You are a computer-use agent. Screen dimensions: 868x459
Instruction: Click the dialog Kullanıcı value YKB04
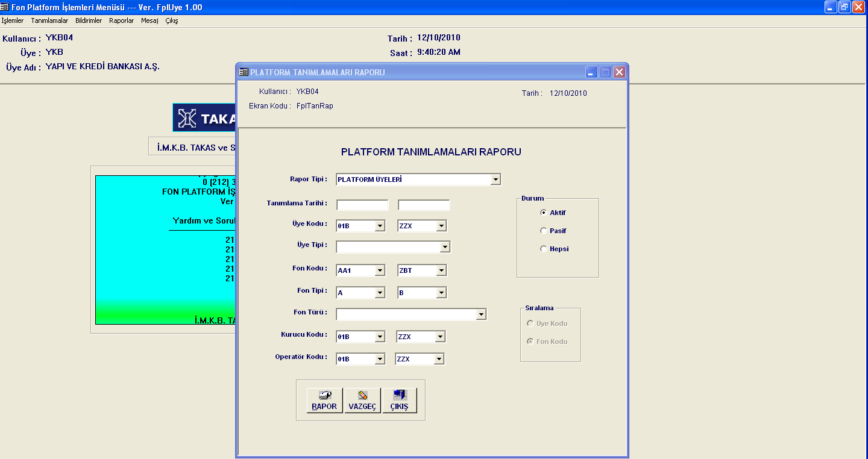(307, 92)
